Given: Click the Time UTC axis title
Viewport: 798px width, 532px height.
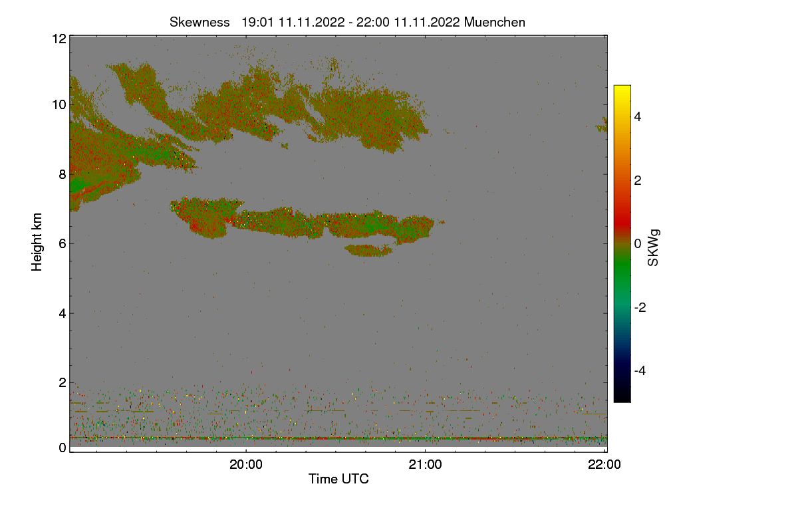Looking at the screenshot, I should coord(338,479).
